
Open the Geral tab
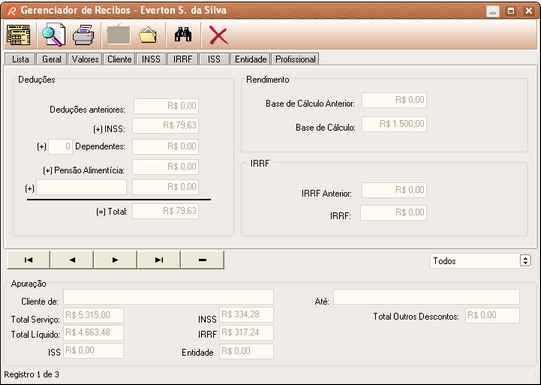(51, 59)
